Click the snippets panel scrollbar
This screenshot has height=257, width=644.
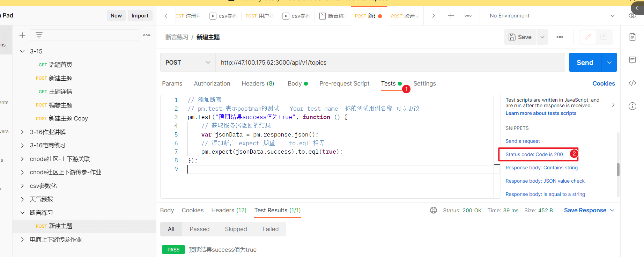(x=618, y=170)
